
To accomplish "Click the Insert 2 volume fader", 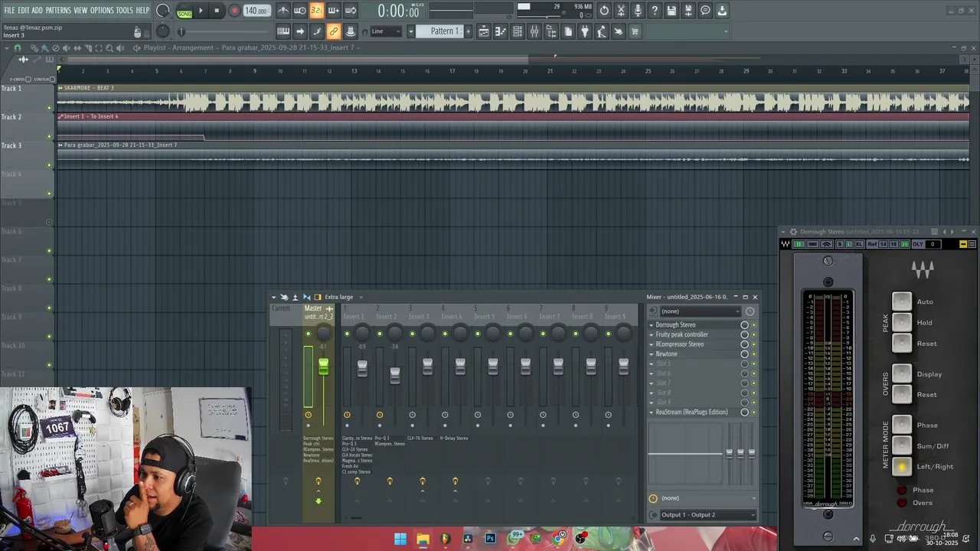I will 395,375.
